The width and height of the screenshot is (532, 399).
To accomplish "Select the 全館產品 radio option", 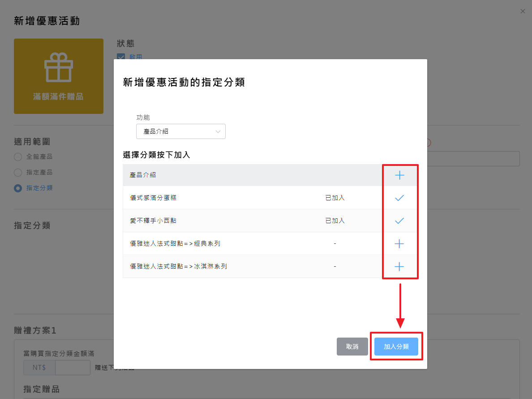I will click(18, 157).
